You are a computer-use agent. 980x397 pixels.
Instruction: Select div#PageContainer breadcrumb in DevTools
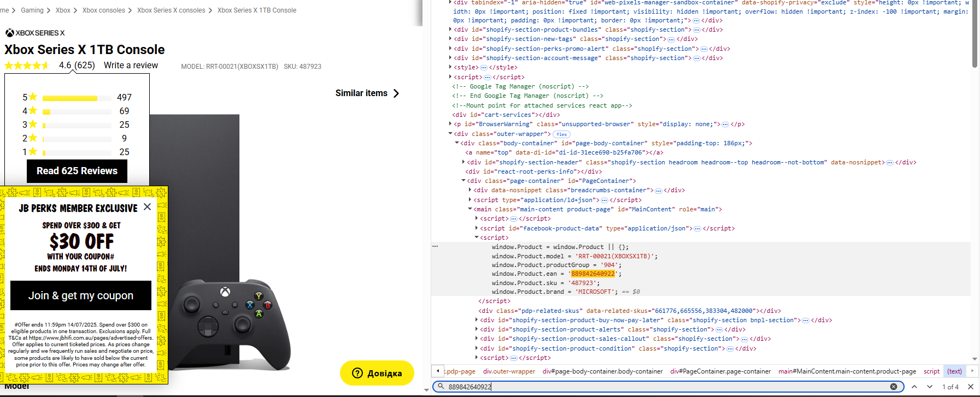720,371
